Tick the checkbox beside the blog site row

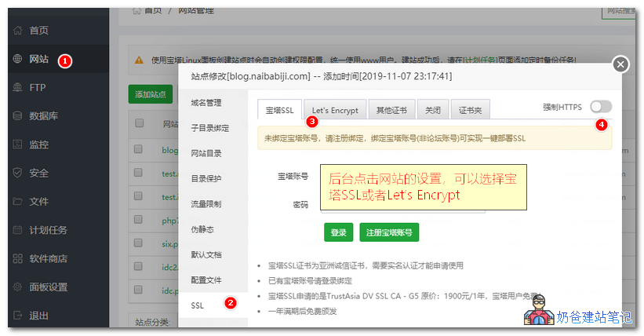[x=140, y=149]
